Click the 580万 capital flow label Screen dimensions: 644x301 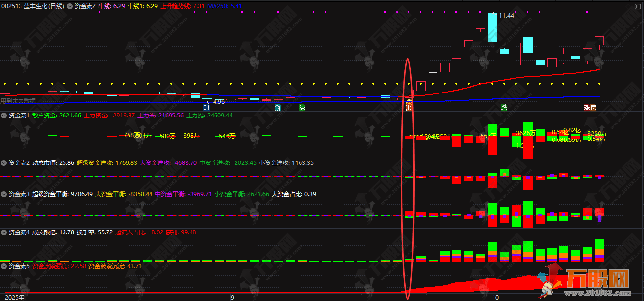coord(167,136)
